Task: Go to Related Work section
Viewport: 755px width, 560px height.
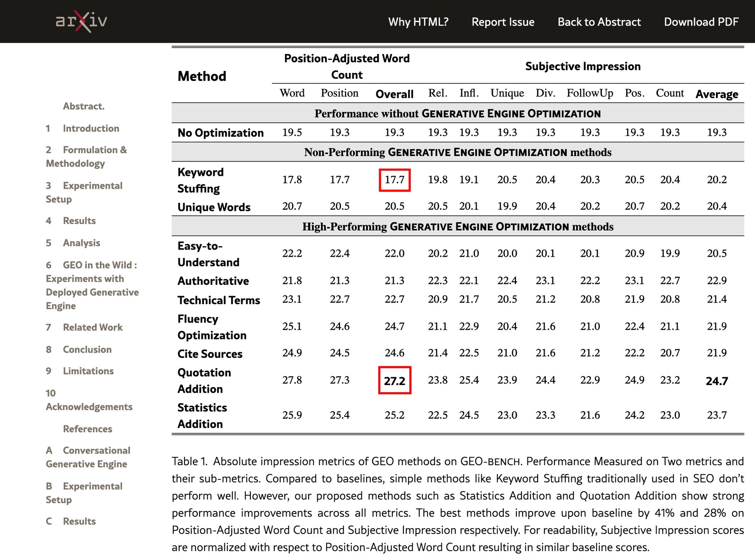Action: click(x=84, y=327)
